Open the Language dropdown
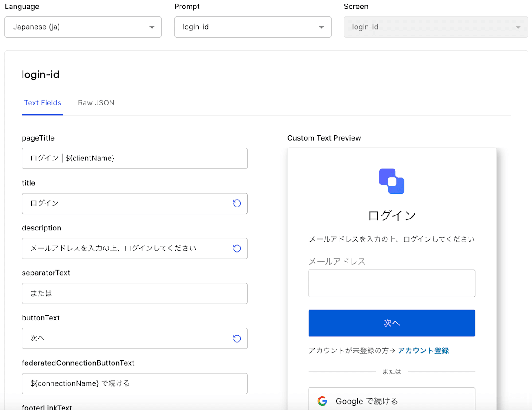The height and width of the screenshot is (410, 532). click(x=83, y=27)
